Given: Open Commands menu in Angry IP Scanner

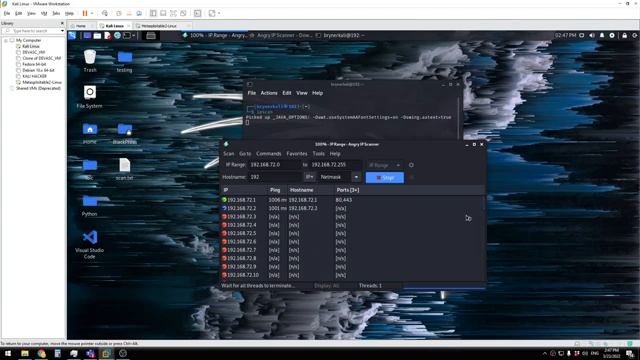Looking at the screenshot, I should point(269,154).
